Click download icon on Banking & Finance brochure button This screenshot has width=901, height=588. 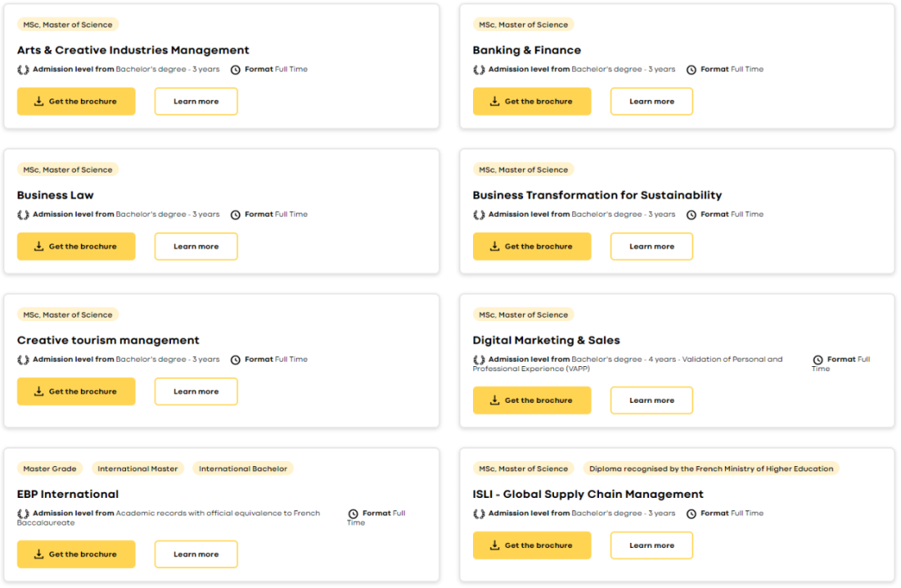(x=494, y=102)
